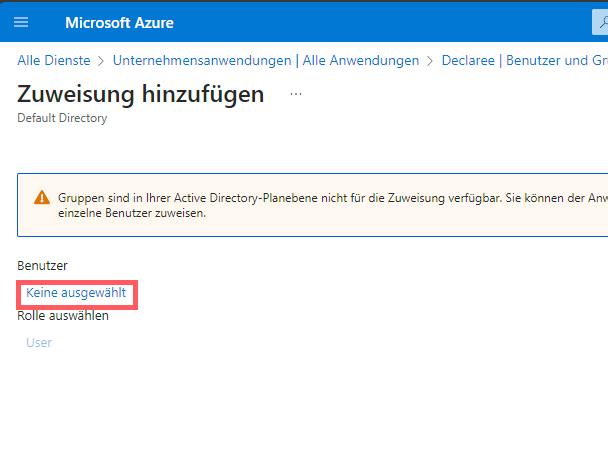Click the orange warning triangle icon
The image size is (608, 474).
click(x=42, y=197)
